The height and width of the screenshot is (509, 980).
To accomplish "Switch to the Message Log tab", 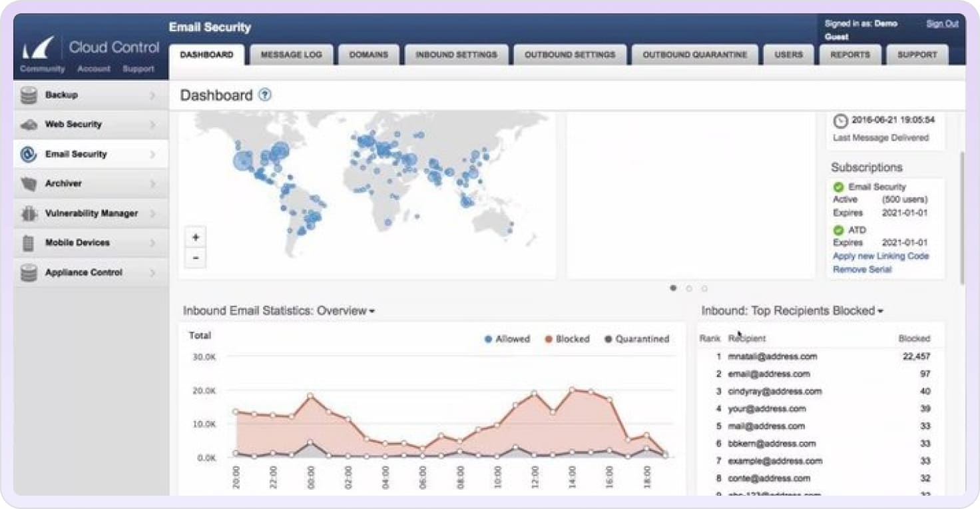I will pos(290,55).
